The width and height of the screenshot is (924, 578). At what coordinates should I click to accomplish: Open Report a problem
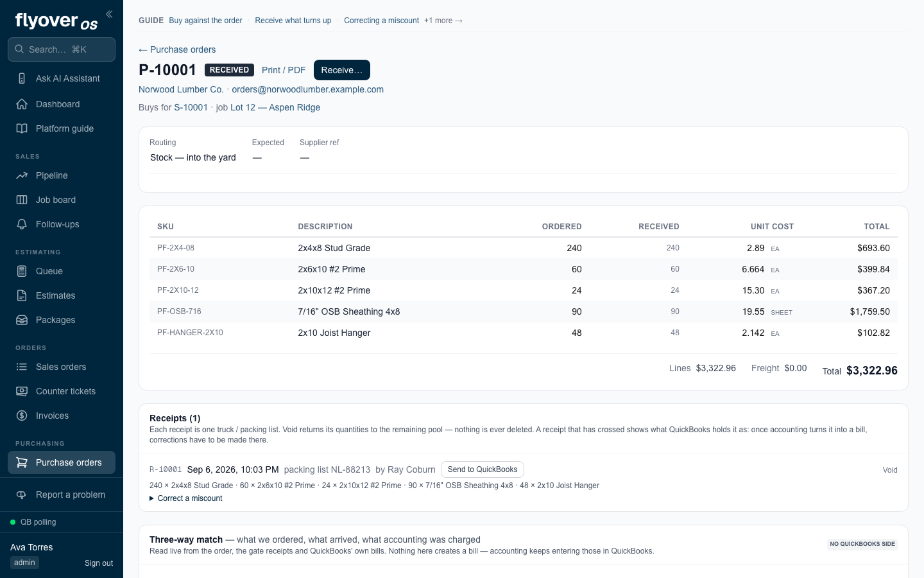point(62,495)
